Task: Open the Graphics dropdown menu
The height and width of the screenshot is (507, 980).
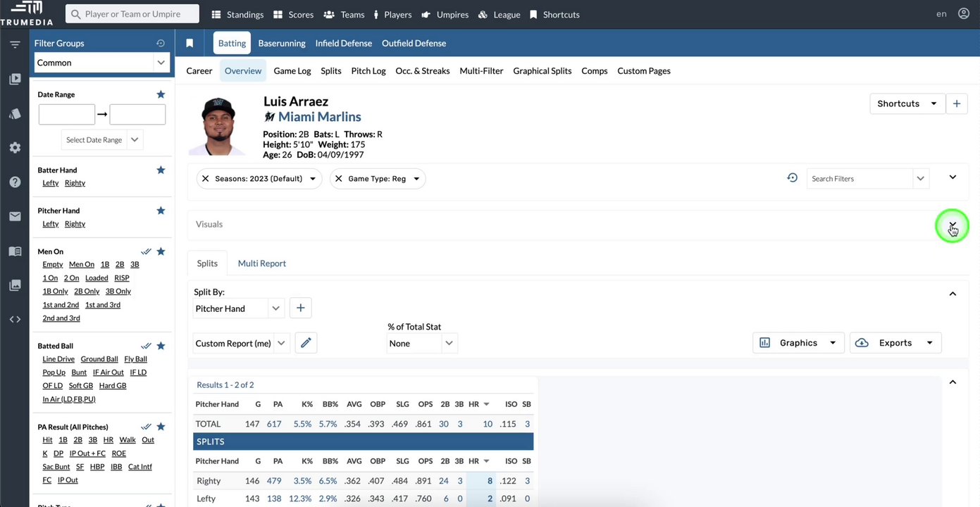Action: pyautogui.click(x=799, y=343)
